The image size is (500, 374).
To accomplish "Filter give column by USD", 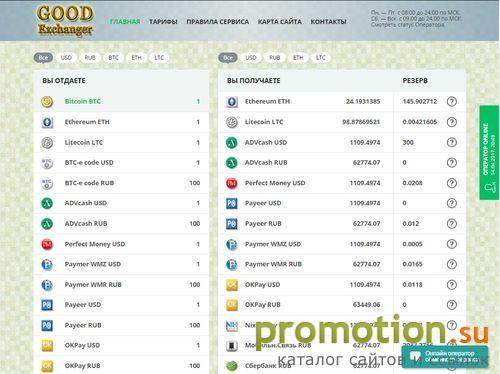I will [66, 58].
